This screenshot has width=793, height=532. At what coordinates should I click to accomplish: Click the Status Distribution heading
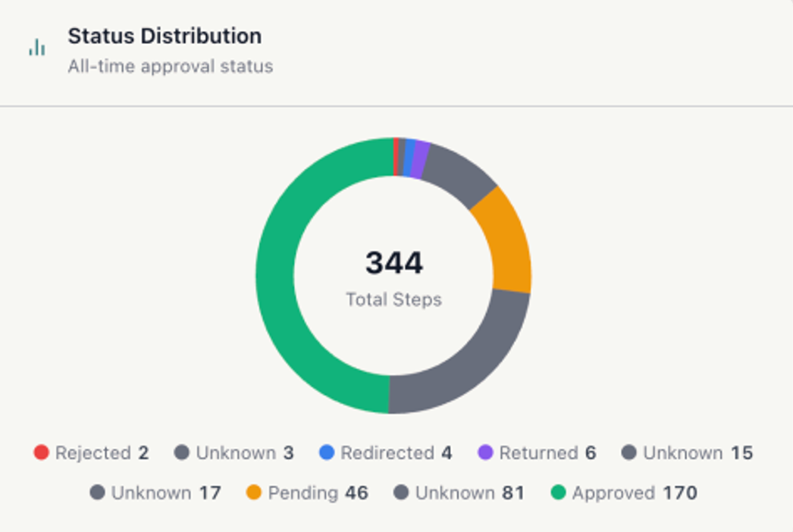pyautogui.click(x=165, y=36)
